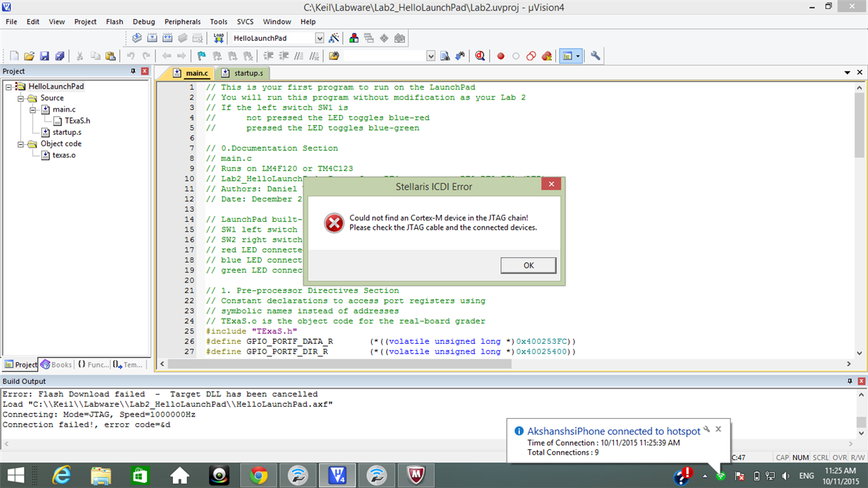Click the Indent selected lines icon
The height and width of the screenshot is (488, 868).
pos(268,56)
